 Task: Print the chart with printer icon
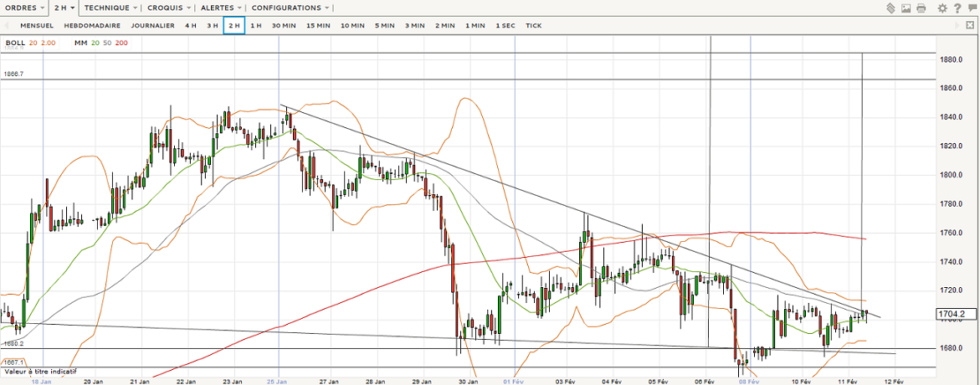tap(921, 8)
